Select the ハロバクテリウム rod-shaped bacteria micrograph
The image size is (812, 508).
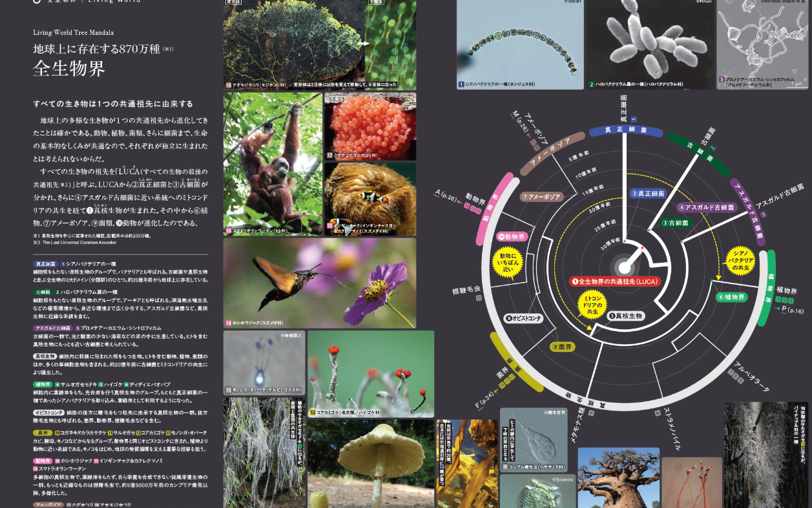pyautogui.click(x=650, y=45)
